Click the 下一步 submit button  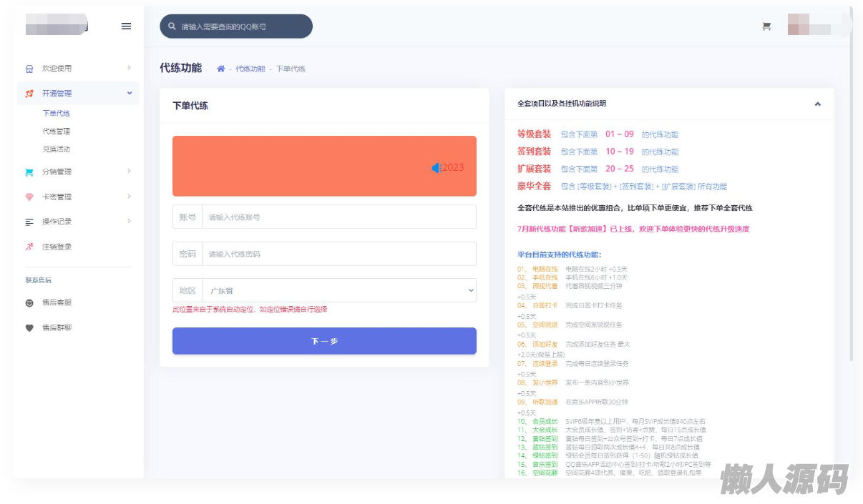pyautogui.click(x=324, y=341)
